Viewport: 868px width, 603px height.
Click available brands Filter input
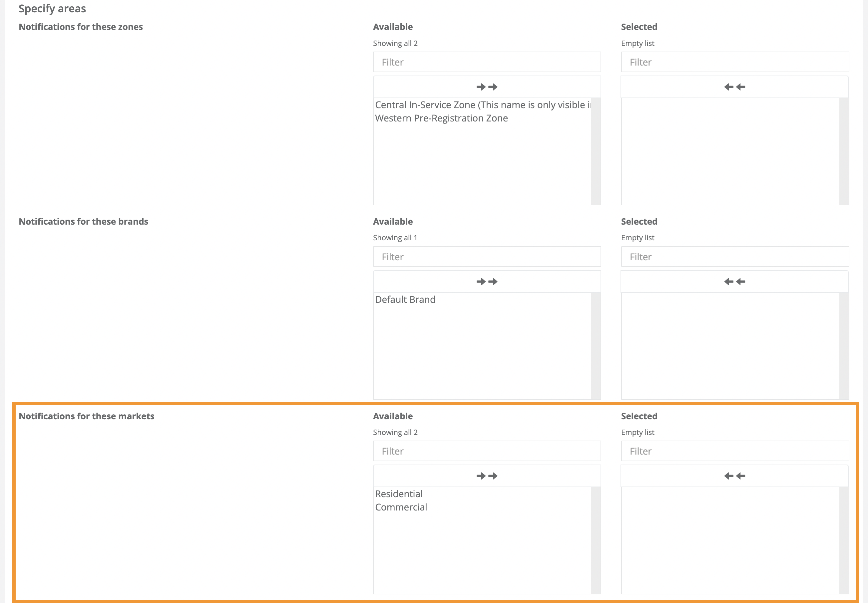pos(487,257)
